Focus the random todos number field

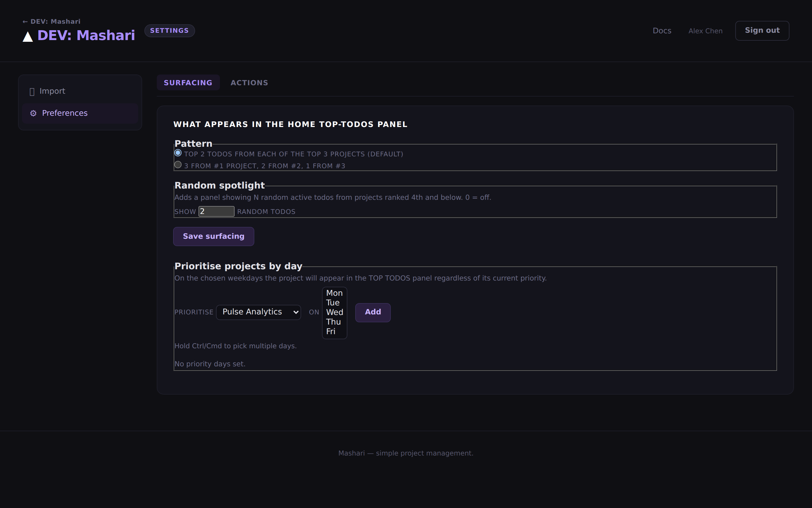point(217,211)
